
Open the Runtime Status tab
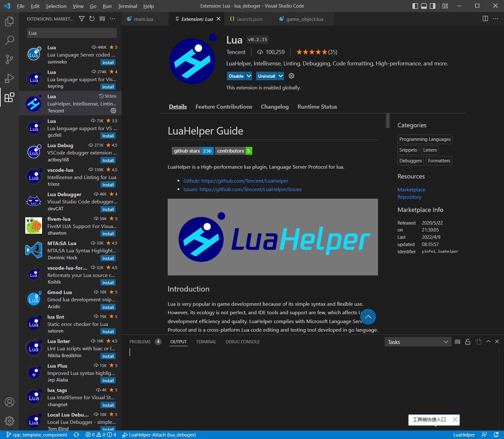[x=317, y=107]
